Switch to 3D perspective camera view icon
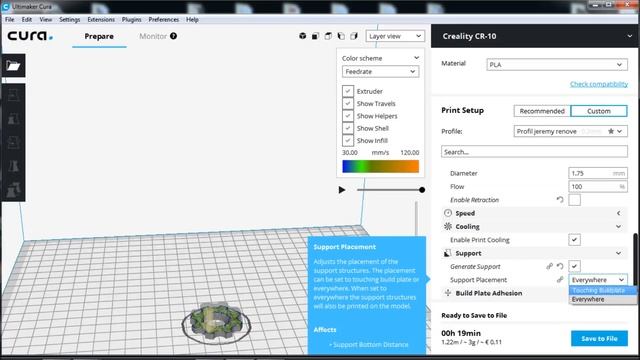The height and width of the screenshot is (360, 640). click(x=302, y=36)
